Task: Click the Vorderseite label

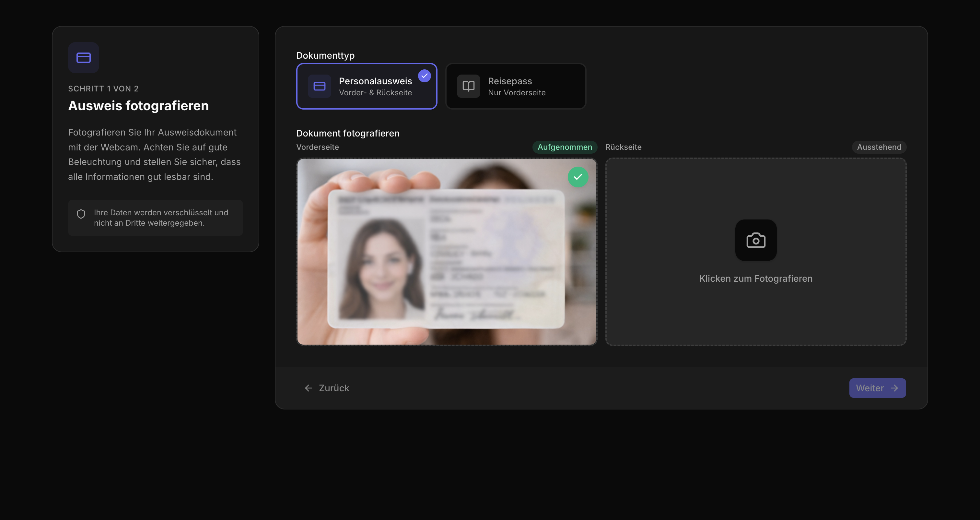Action: point(317,147)
